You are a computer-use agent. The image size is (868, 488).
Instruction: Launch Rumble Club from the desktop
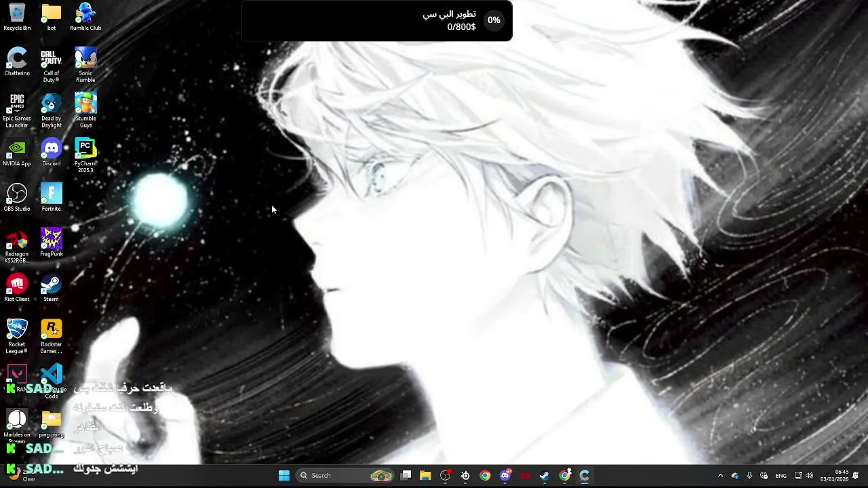click(x=85, y=17)
